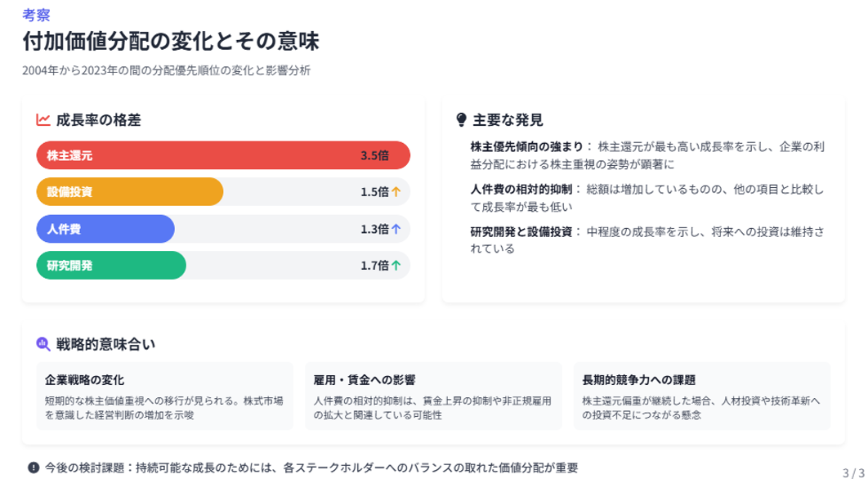
Task: Click the 3 / 3 page indicator
Action: coord(853,473)
